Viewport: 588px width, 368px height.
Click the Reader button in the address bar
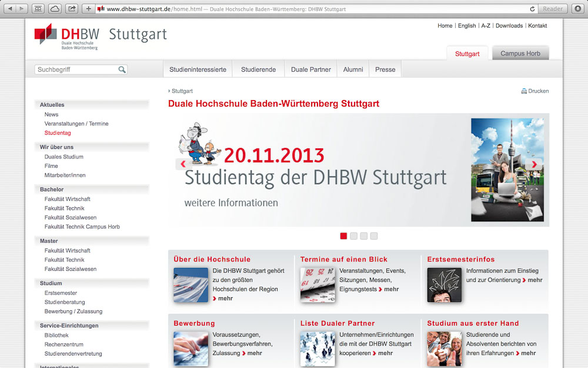[553, 9]
